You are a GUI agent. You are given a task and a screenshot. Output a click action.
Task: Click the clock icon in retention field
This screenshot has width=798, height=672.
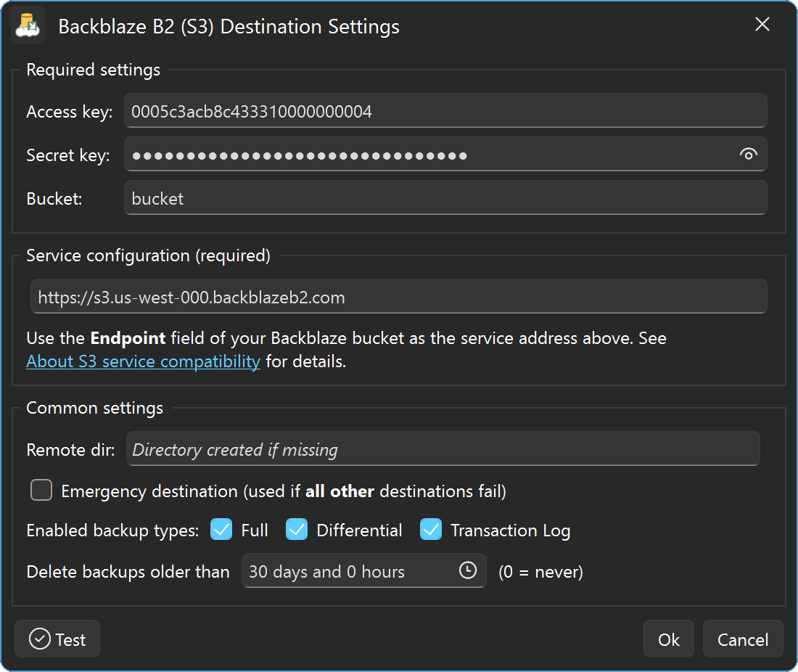(x=468, y=570)
